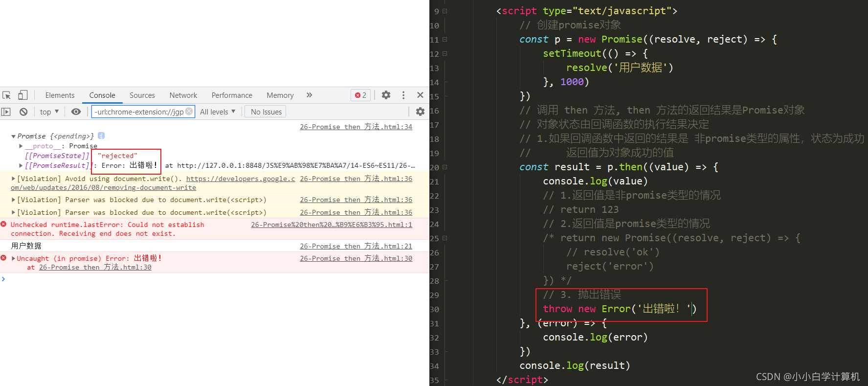Open stack trace link at html:30

95,267
